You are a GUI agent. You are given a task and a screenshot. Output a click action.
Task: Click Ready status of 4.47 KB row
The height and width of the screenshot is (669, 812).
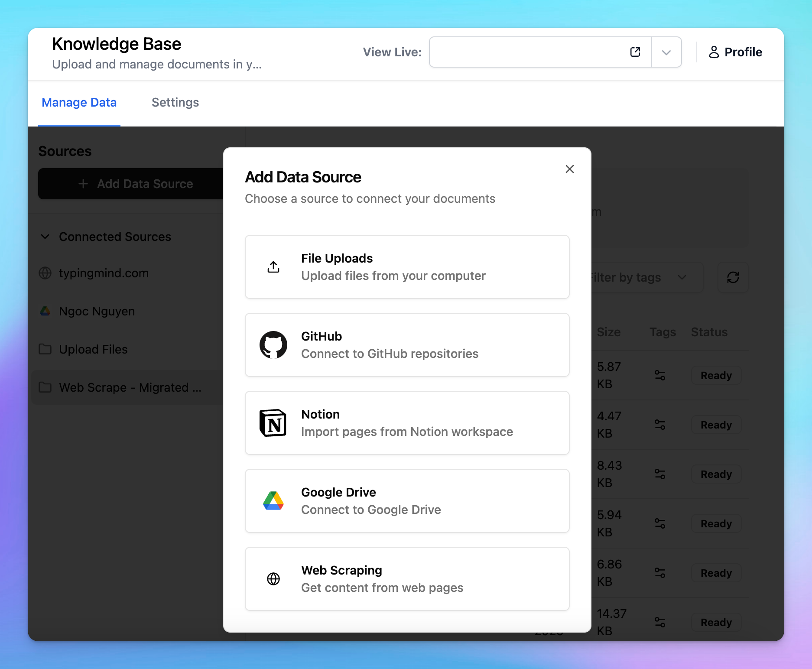coord(716,425)
